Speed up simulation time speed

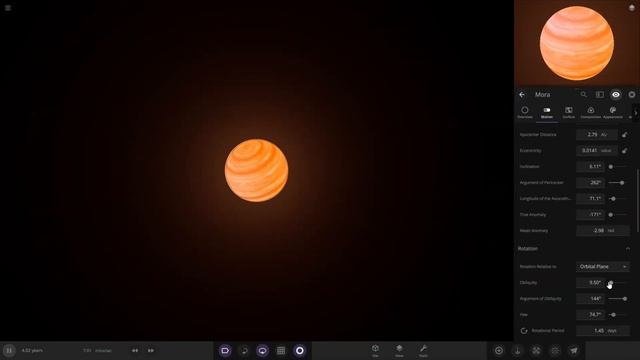click(x=151, y=351)
